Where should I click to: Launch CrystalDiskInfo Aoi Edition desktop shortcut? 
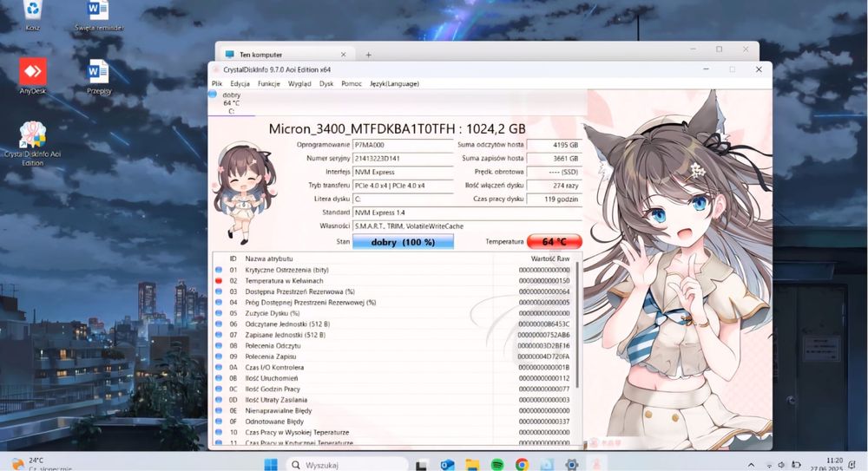(x=33, y=143)
